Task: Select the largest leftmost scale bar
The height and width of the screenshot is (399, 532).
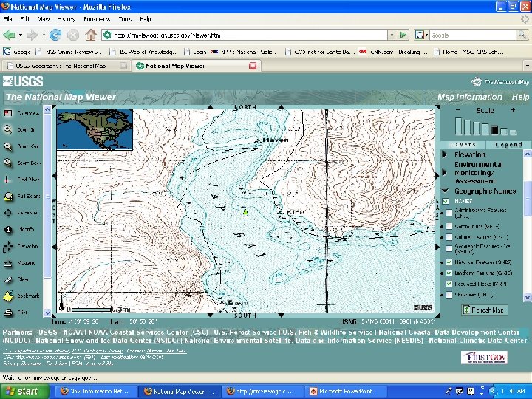Action: 458,126
